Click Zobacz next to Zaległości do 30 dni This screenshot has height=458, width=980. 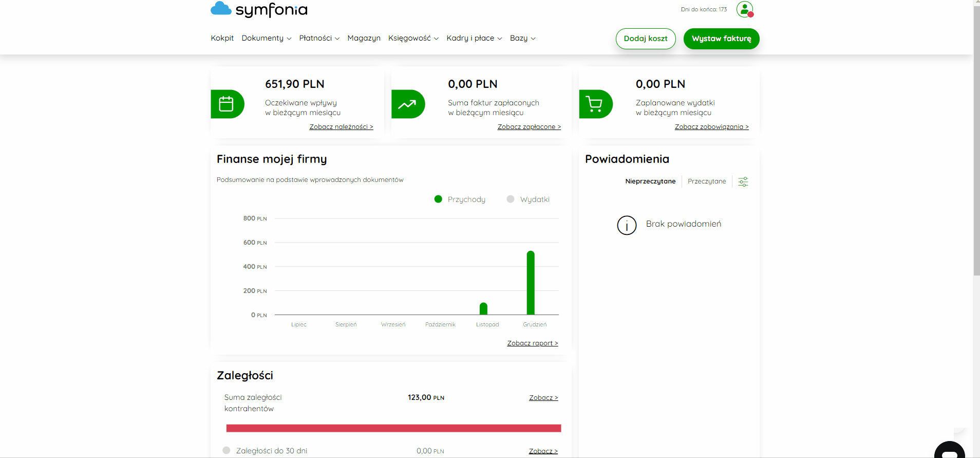543,451
